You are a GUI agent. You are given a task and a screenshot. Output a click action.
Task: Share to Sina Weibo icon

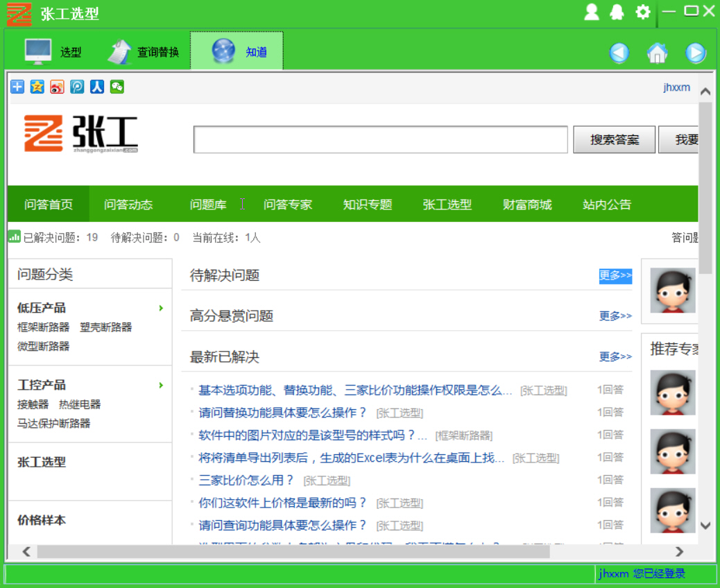tap(57, 87)
